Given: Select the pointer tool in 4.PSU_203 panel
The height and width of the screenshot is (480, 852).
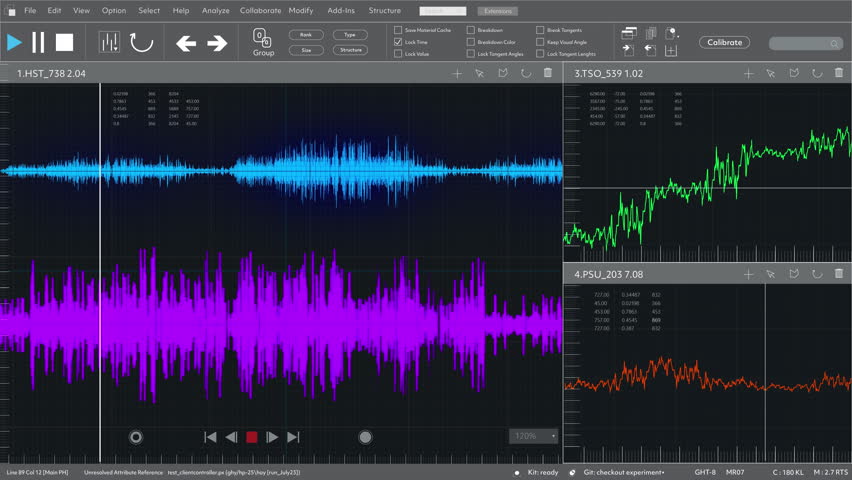Looking at the screenshot, I should [770, 275].
